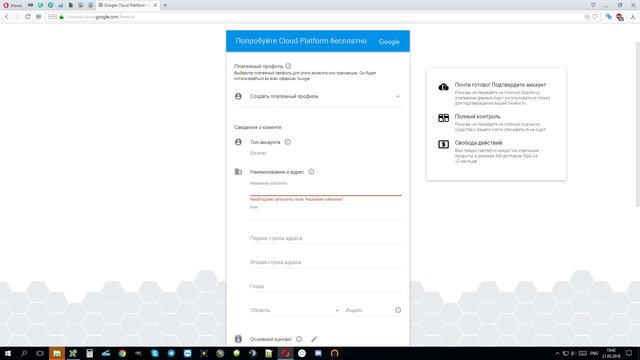
Task: Show info icon next to Индекс
Action: tap(398, 310)
